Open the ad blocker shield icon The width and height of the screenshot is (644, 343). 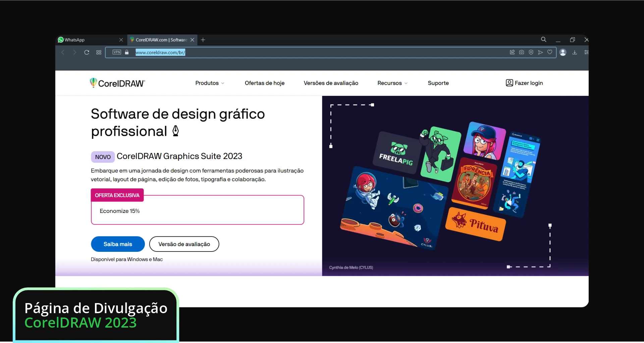coord(531,52)
